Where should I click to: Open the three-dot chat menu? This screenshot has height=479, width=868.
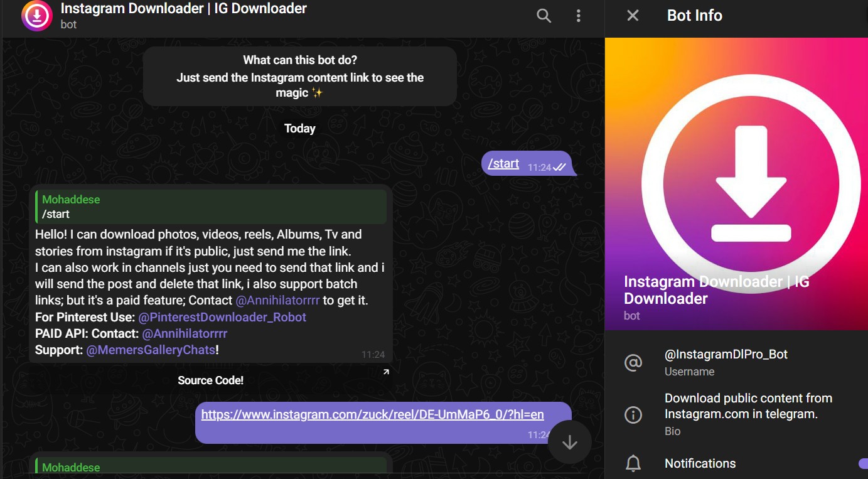coord(579,16)
